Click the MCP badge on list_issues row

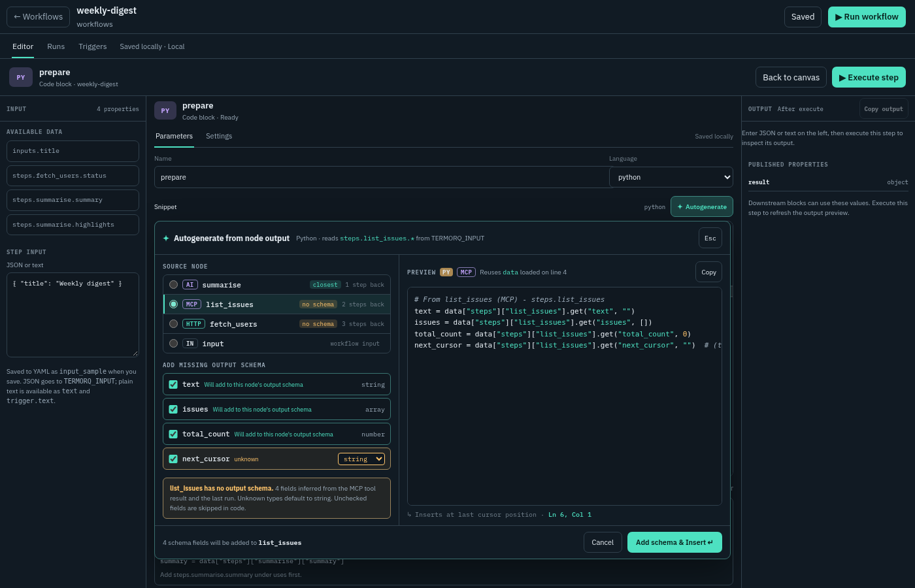click(x=191, y=304)
